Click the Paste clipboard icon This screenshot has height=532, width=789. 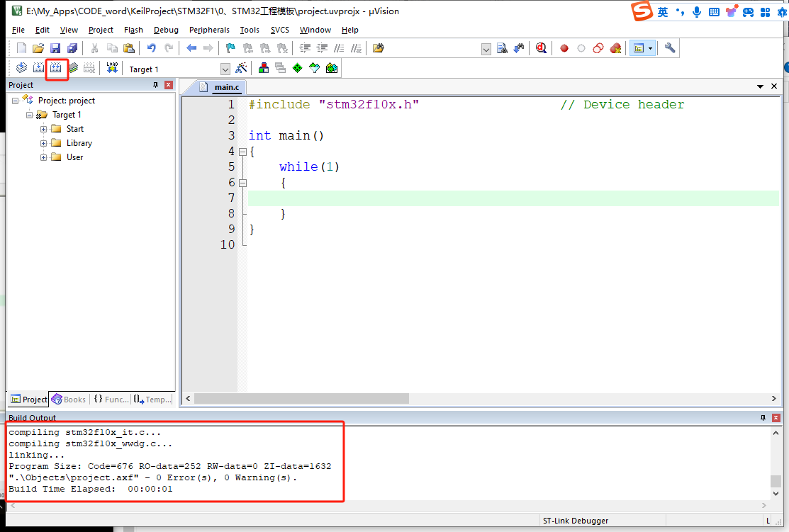click(129, 48)
